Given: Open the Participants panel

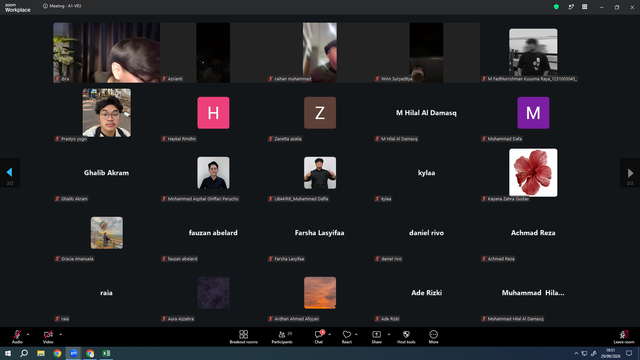Looking at the screenshot, I should point(282,337).
